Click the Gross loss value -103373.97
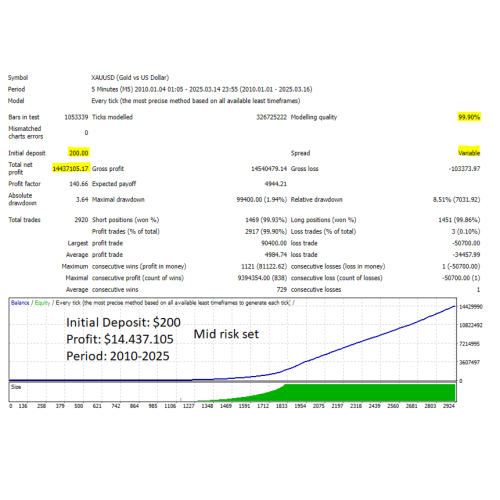 click(x=464, y=169)
